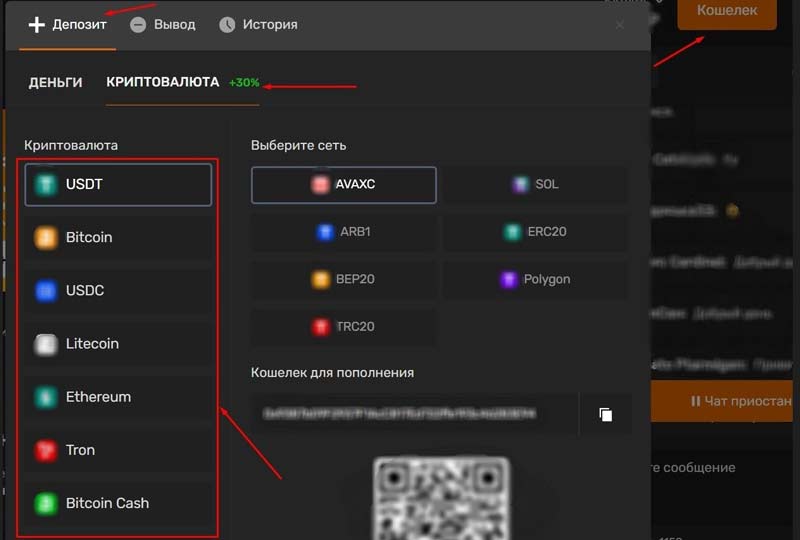The image size is (800, 540).
Task: Choose the ERC20 network
Action: (x=536, y=232)
